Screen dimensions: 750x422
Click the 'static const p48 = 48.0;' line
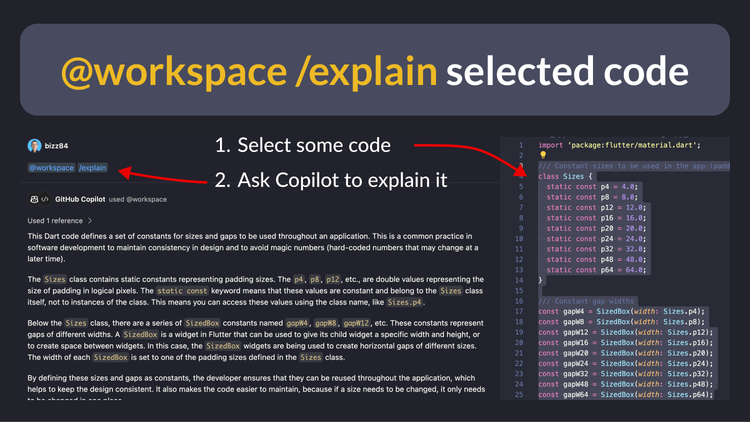click(596, 260)
